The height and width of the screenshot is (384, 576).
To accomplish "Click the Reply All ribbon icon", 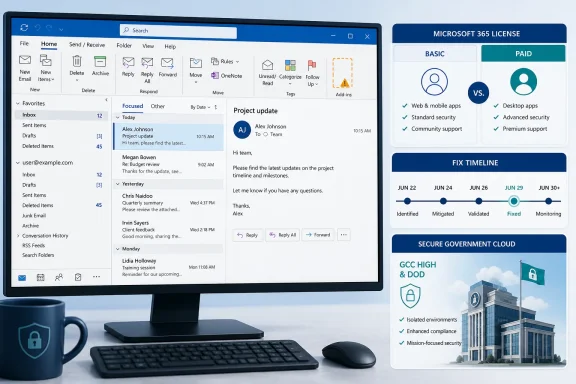I will (x=147, y=63).
